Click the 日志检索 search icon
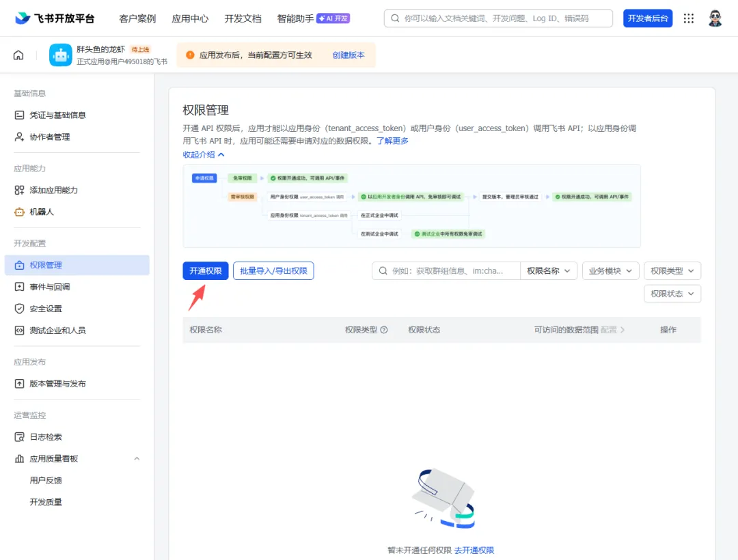Screen dimensions: 738x560 (19, 437)
